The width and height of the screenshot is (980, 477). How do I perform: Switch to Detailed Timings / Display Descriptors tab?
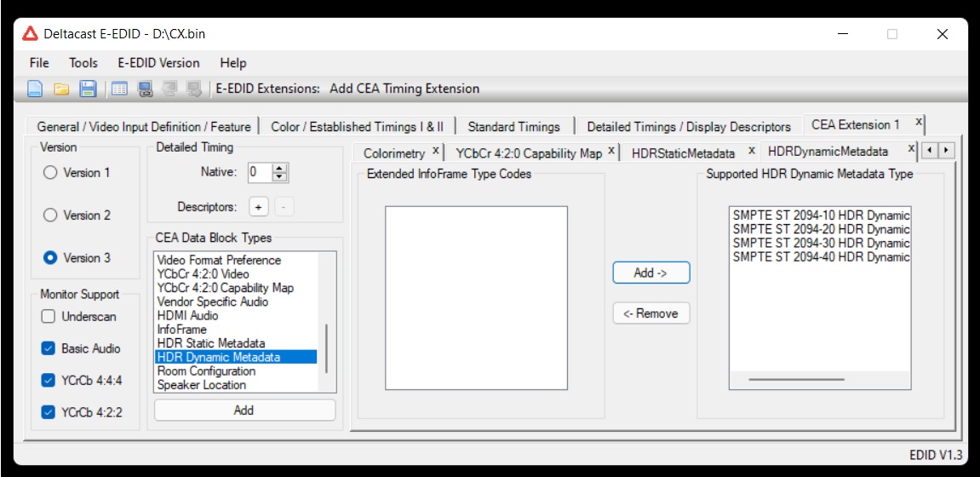click(x=689, y=126)
